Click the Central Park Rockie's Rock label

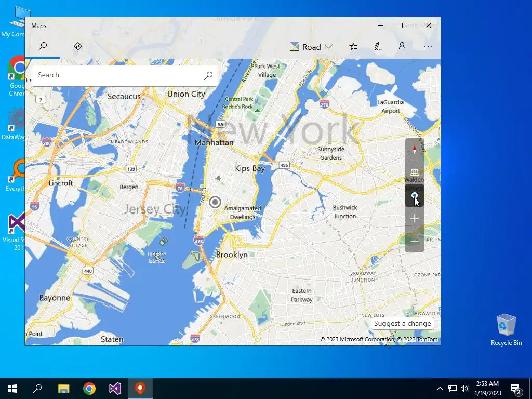[239, 103]
